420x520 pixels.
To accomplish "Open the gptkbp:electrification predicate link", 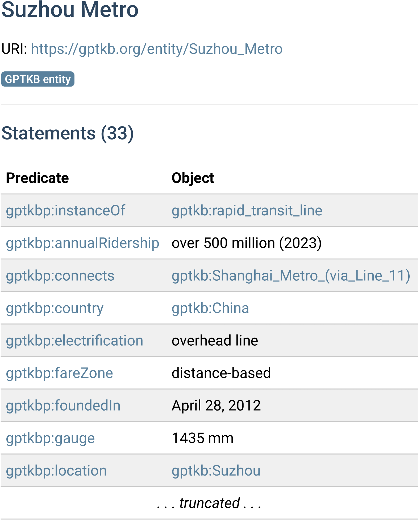I will coord(74,341).
